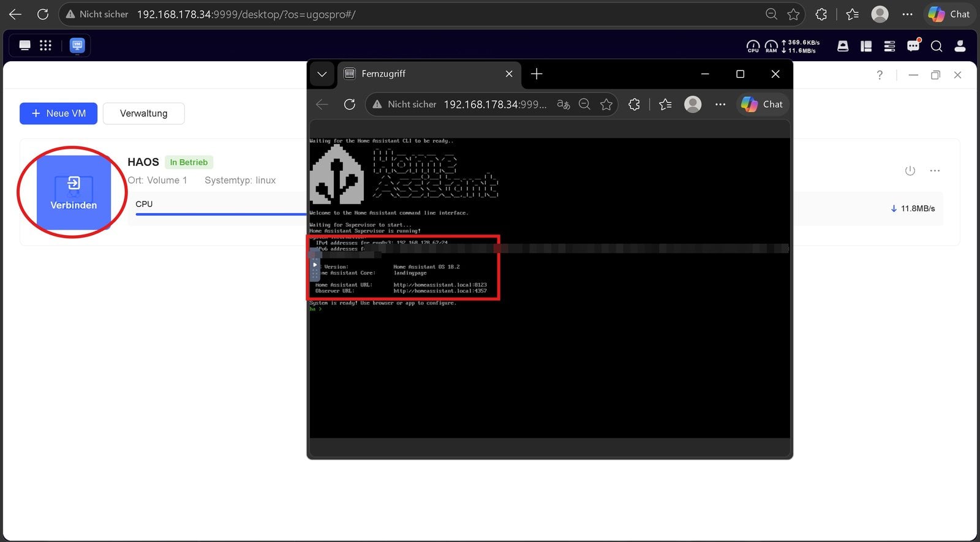Open the profile avatar in the Fernzugriff window
Viewport: 980px width, 542px height.
tap(693, 104)
